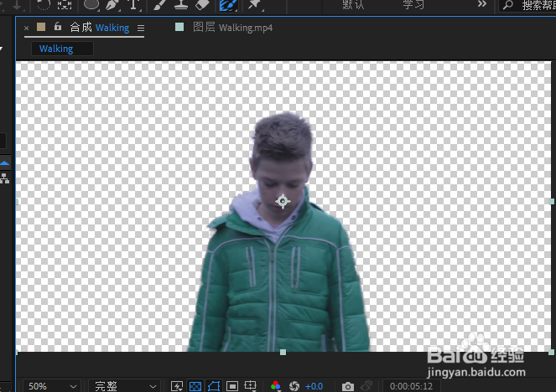Switch to 图层 Walking.mp4 tab
Screen dimensions: 556x392
click(x=233, y=28)
